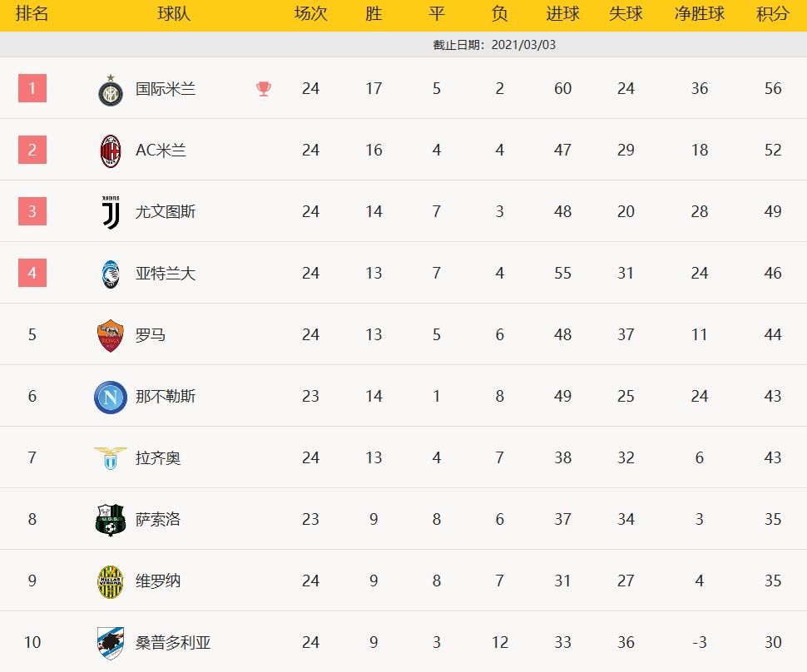Open the 桑普多利亚 team link
Viewport: 807px width, 672px height.
click(x=173, y=642)
